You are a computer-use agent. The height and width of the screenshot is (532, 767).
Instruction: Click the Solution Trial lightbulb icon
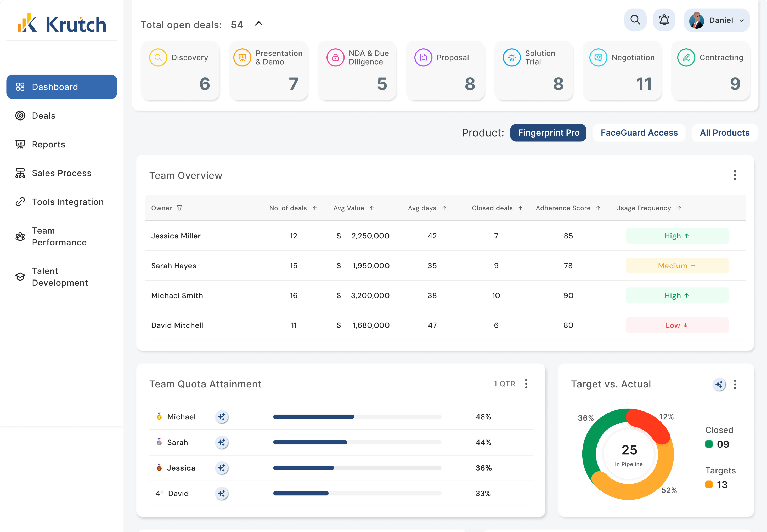tap(512, 57)
